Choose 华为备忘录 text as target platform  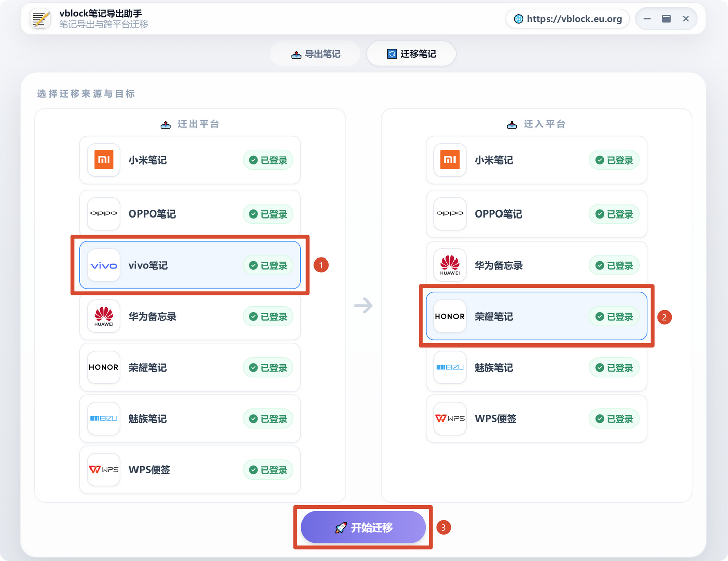coord(499,265)
